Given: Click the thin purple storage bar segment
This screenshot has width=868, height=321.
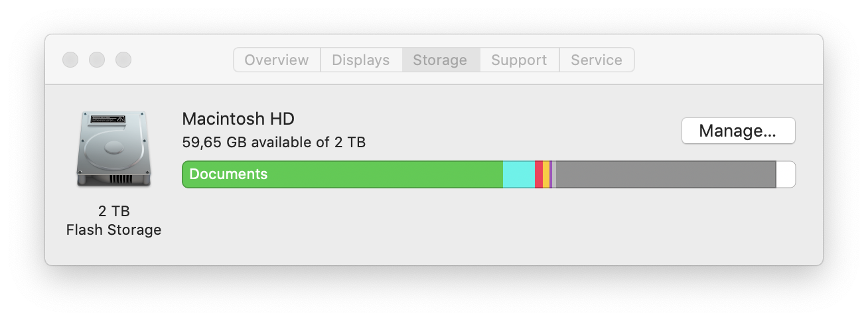Looking at the screenshot, I should click(551, 174).
